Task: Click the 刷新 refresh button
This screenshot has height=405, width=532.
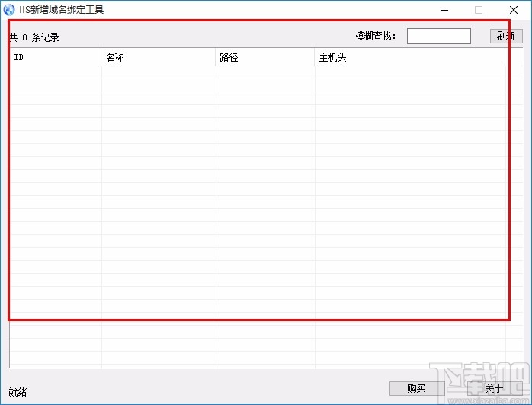Action: [506, 36]
